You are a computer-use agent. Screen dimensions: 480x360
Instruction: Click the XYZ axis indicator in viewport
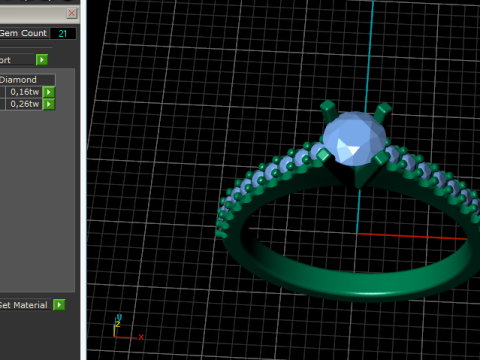128,327
